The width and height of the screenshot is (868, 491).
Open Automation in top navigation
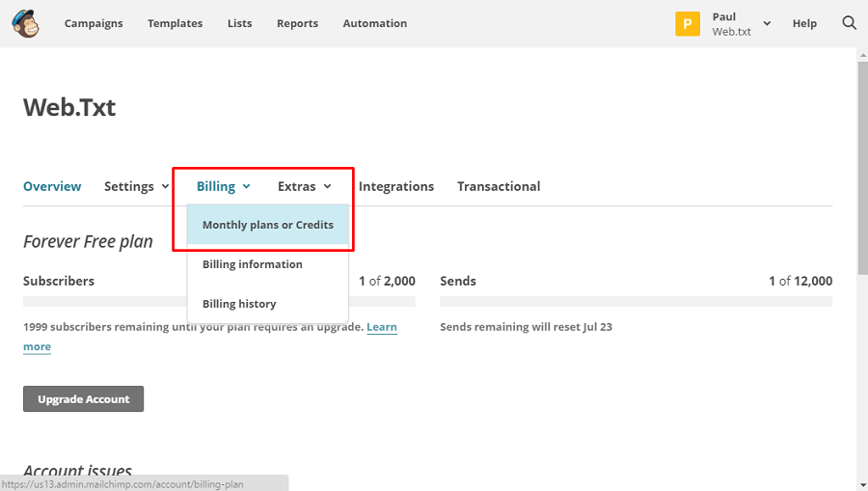point(375,23)
